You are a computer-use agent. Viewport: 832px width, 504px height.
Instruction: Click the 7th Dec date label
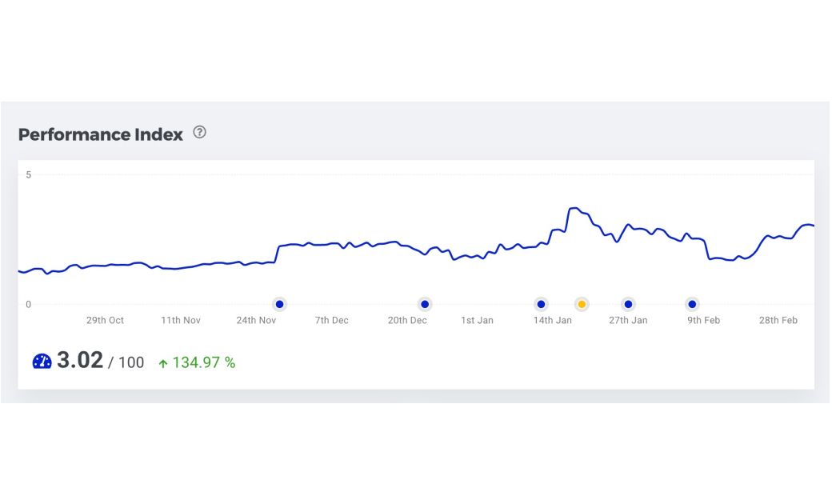pos(332,321)
